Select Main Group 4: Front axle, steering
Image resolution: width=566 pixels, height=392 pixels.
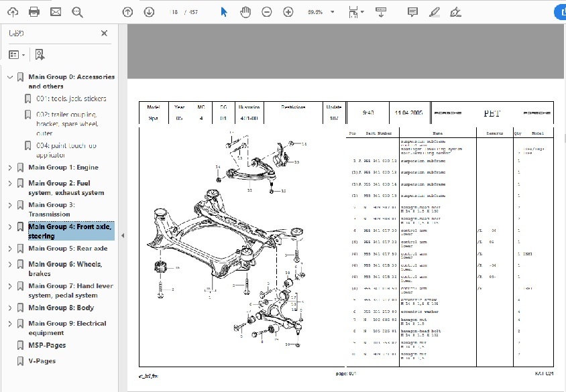(x=71, y=231)
